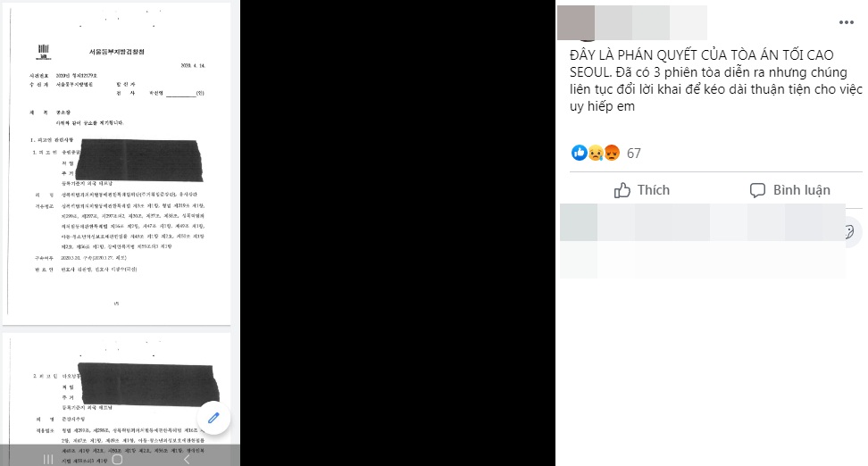868x466 pixels.
Task: Click the angry reaction emoji
Action: click(x=611, y=153)
